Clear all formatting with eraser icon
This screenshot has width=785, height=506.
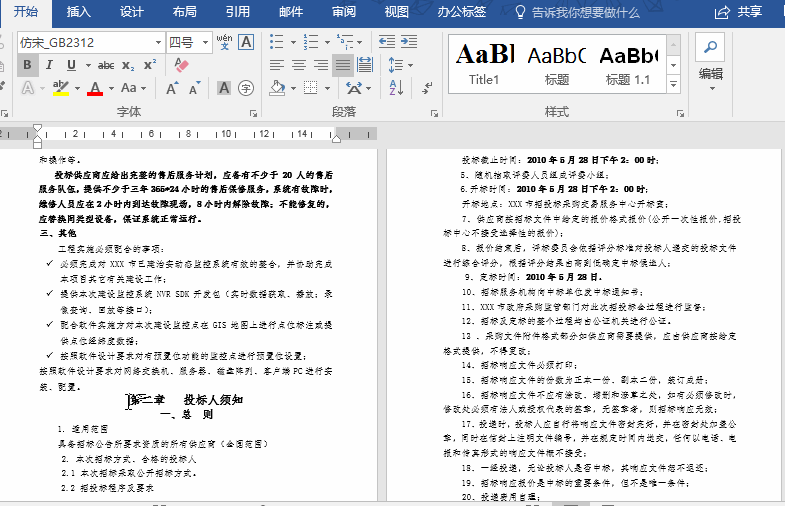(x=181, y=65)
